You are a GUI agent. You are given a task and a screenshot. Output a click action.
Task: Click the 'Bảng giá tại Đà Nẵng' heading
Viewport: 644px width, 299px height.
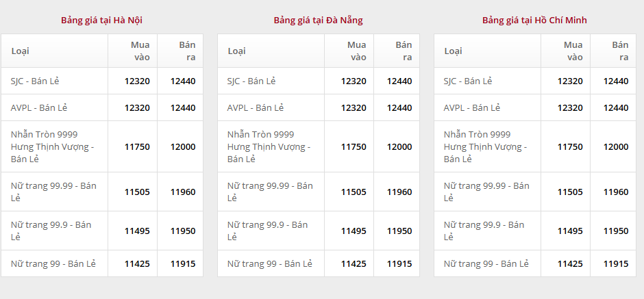pyautogui.click(x=318, y=20)
